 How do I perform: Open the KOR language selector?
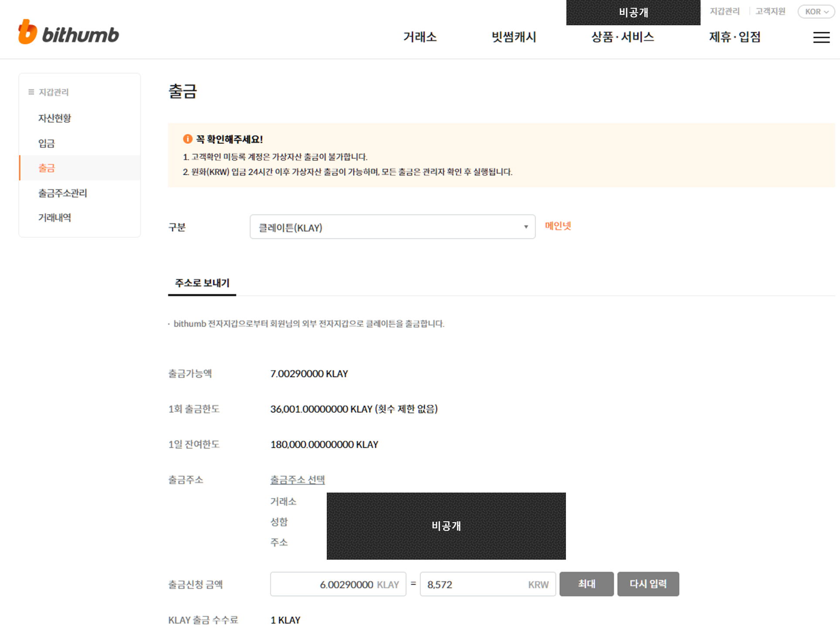coord(816,12)
